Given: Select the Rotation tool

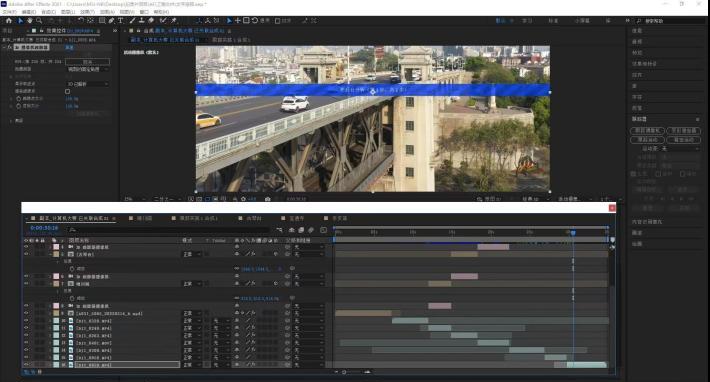Looking at the screenshot, I should coord(81,20).
